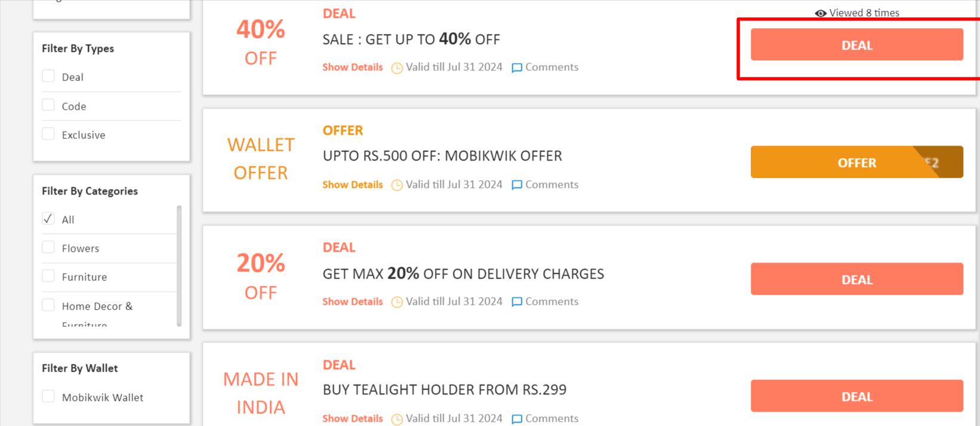
Task: Click the comment bubble icon beside the 40% sale
Action: pyautogui.click(x=517, y=67)
